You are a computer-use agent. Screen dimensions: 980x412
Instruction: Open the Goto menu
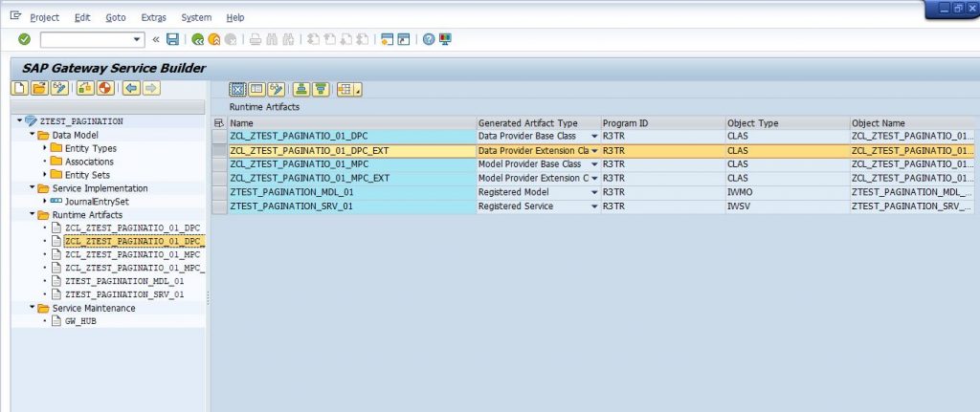[x=116, y=17]
